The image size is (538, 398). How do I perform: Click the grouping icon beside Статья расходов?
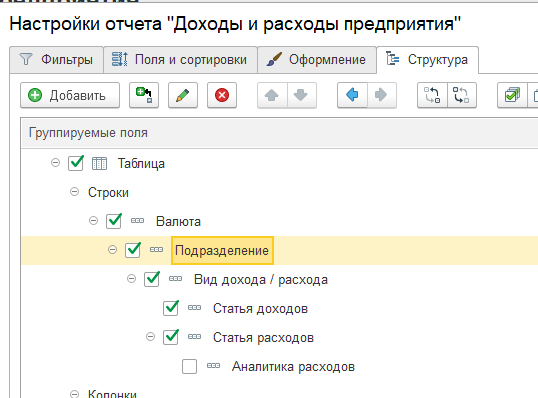pyautogui.click(x=195, y=337)
